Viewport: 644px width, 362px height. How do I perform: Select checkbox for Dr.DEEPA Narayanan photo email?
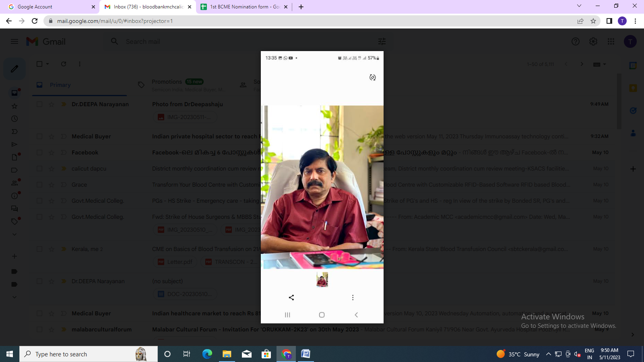tap(39, 104)
